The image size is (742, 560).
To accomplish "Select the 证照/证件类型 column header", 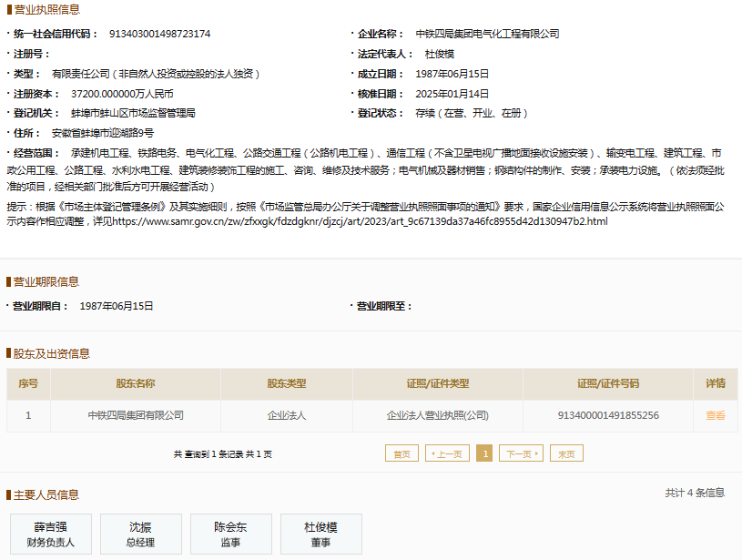I will (438, 384).
